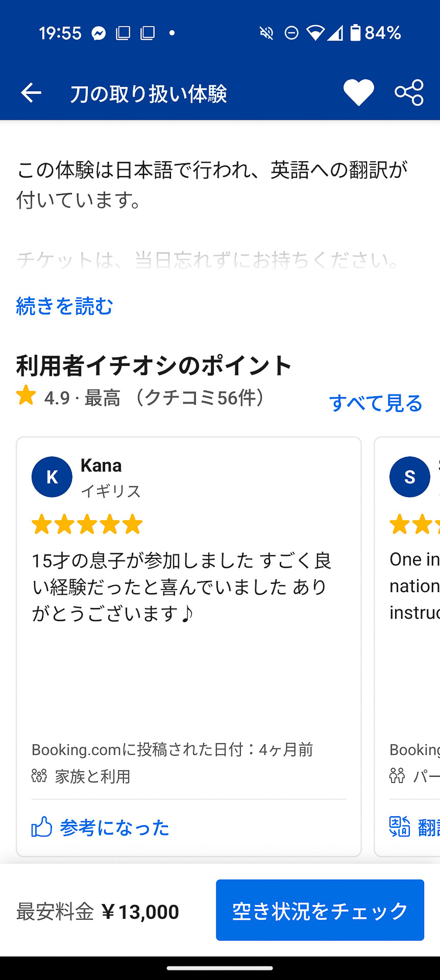Toggle favorite status for this experience
The height and width of the screenshot is (980, 440).
[358, 92]
